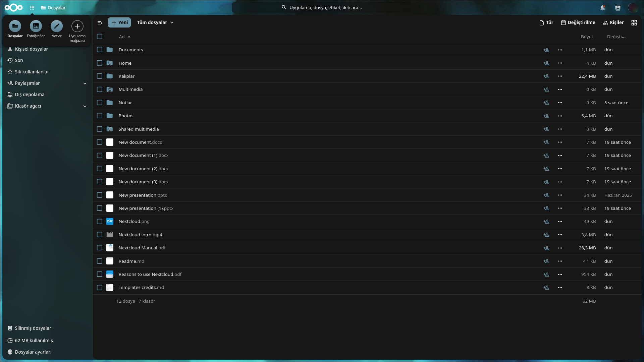644x362 pixels.
Task: Open actions menu for Multimedia folder
Action: pos(560,89)
